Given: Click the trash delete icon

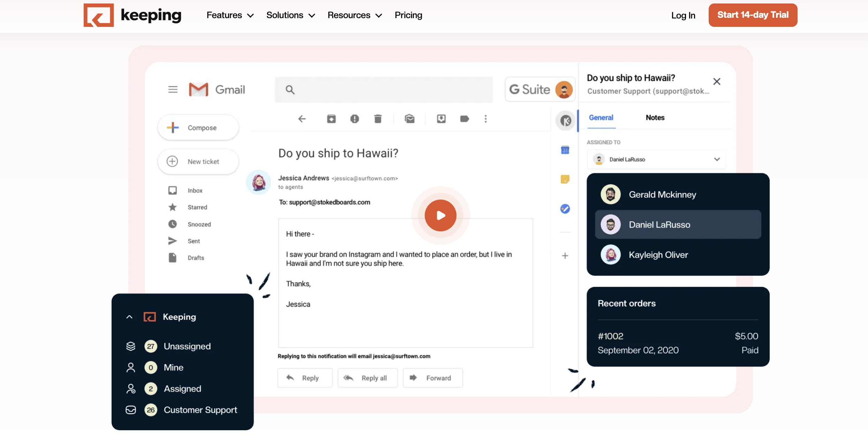Looking at the screenshot, I should (x=378, y=119).
